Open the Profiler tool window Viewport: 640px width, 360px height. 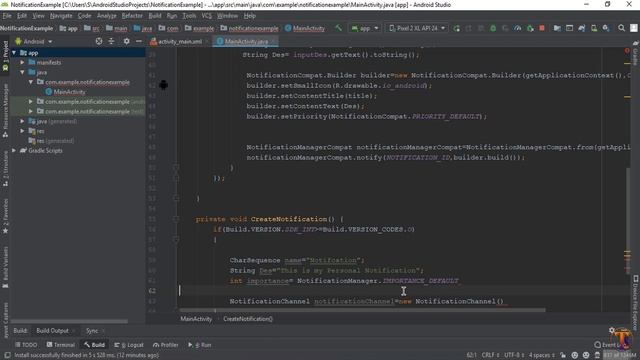tap(166, 345)
